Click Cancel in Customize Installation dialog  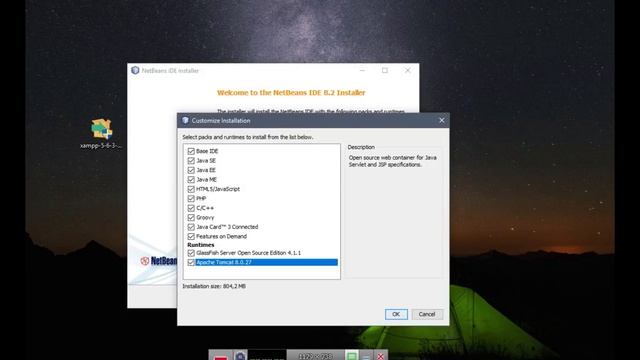tap(427, 314)
